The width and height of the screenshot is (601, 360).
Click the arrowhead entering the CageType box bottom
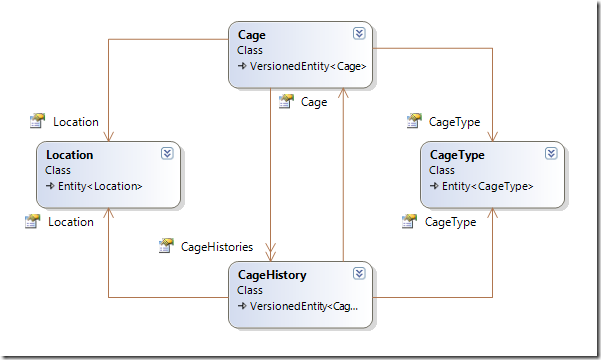click(493, 213)
